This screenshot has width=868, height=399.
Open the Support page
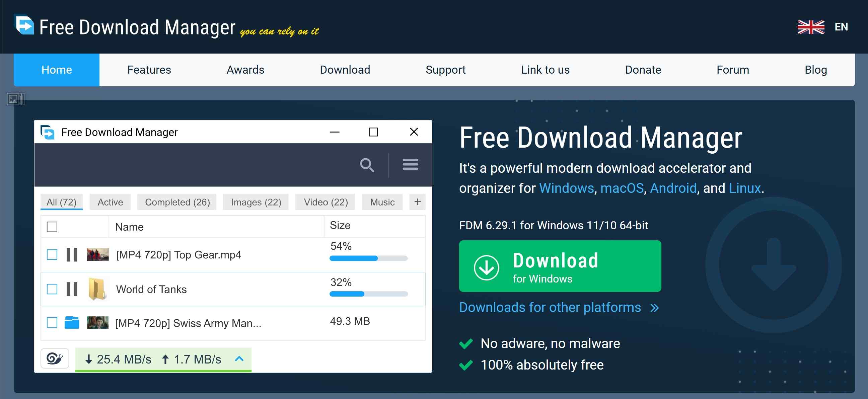click(x=445, y=70)
